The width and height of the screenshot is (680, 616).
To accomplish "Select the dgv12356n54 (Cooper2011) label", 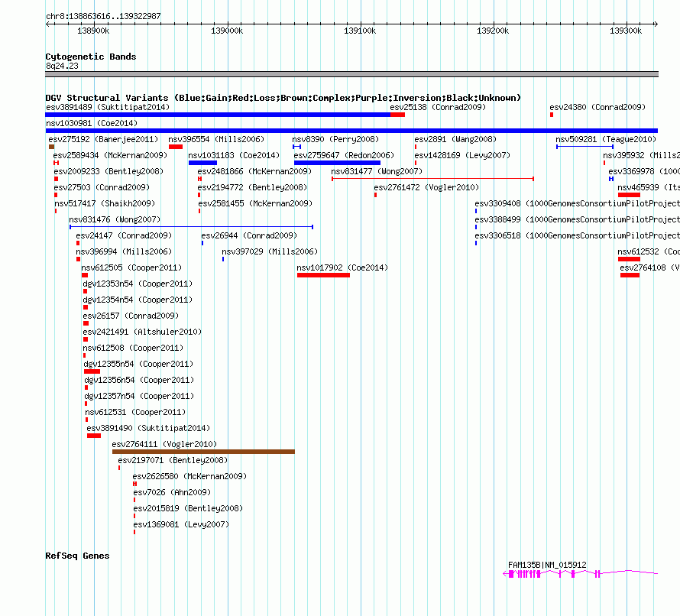I will (139, 380).
